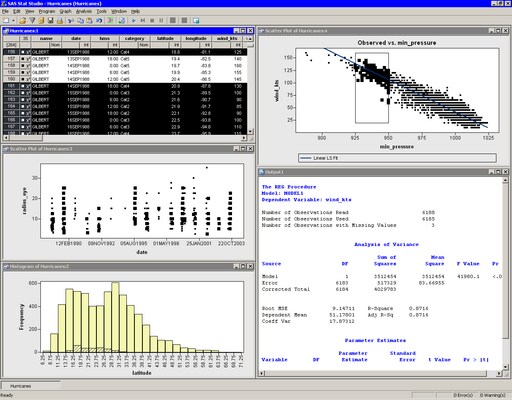Click the marker square in row 159
The image size is (512, 400).
pyautogui.click(x=23, y=73)
